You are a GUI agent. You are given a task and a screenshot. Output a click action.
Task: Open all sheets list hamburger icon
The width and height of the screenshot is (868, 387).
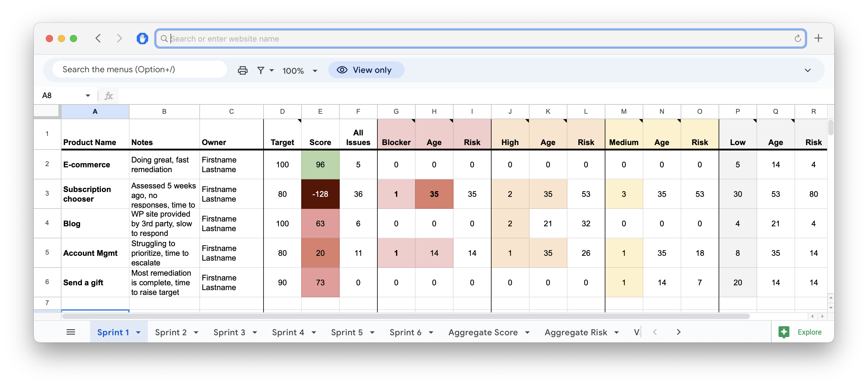point(71,332)
